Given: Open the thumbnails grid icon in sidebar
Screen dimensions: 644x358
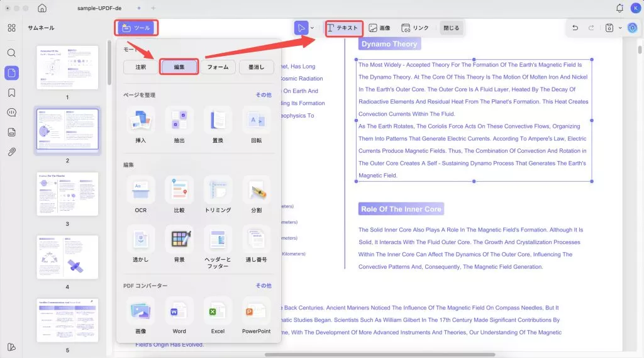Looking at the screenshot, I should coord(11,28).
